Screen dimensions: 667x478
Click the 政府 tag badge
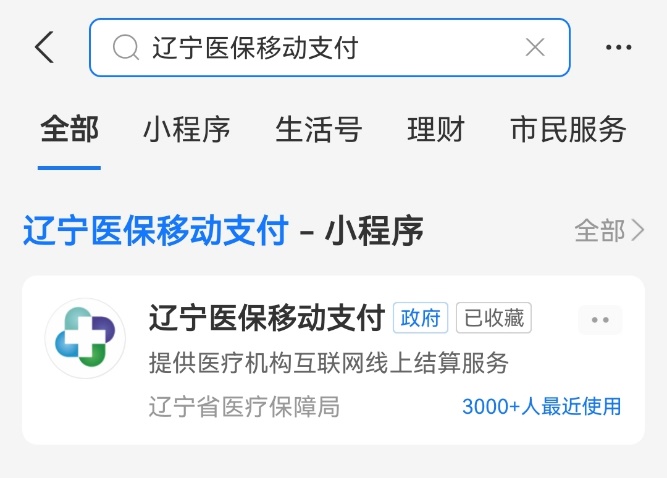pos(420,318)
